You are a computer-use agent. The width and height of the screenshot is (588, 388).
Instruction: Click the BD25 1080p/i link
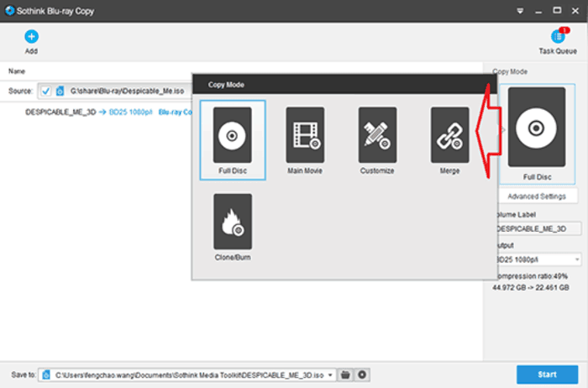tap(130, 112)
